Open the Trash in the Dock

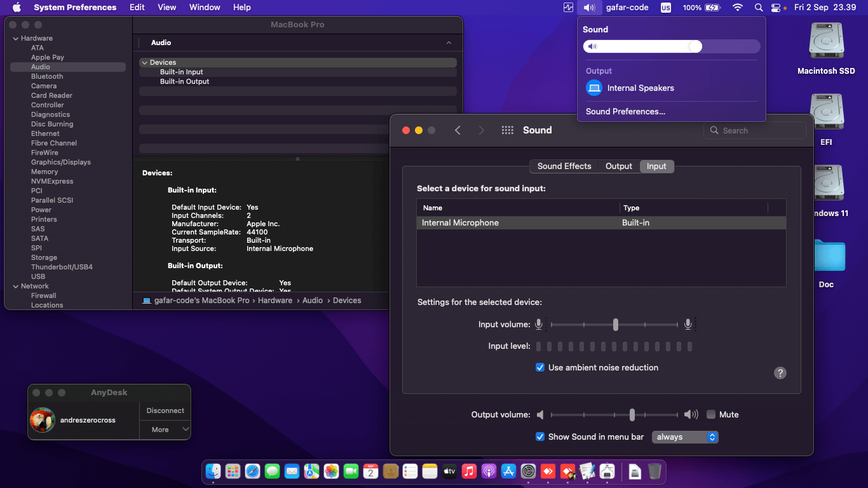pos(654,471)
